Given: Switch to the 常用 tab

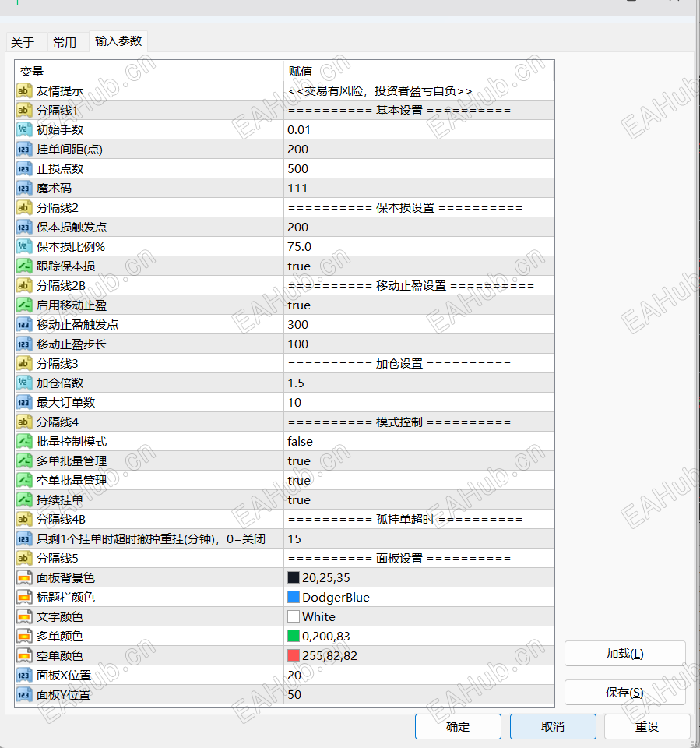Looking at the screenshot, I should 65,42.
